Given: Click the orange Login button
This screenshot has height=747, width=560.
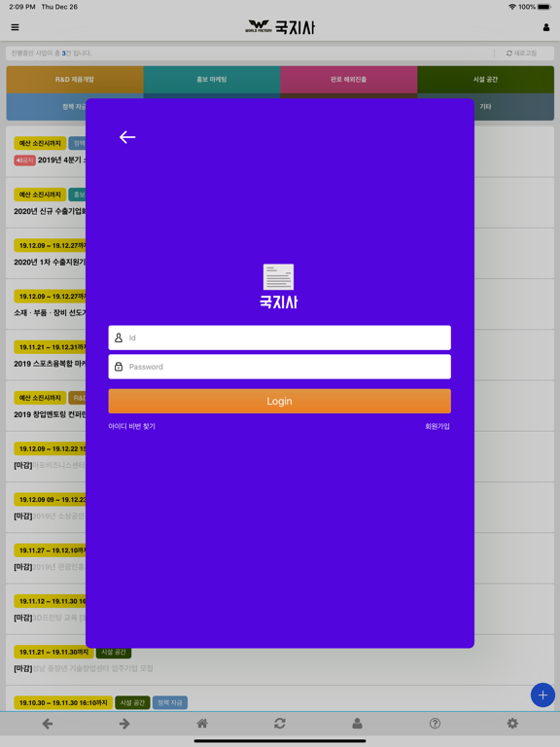Looking at the screenshot, I should coord(280,401).
